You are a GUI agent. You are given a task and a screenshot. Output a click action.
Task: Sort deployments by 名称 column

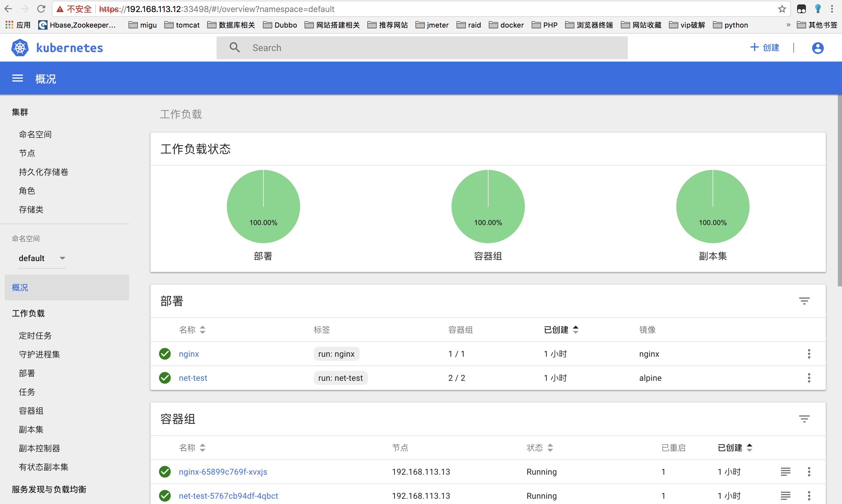pyautogui.click(x=192, y=329)
